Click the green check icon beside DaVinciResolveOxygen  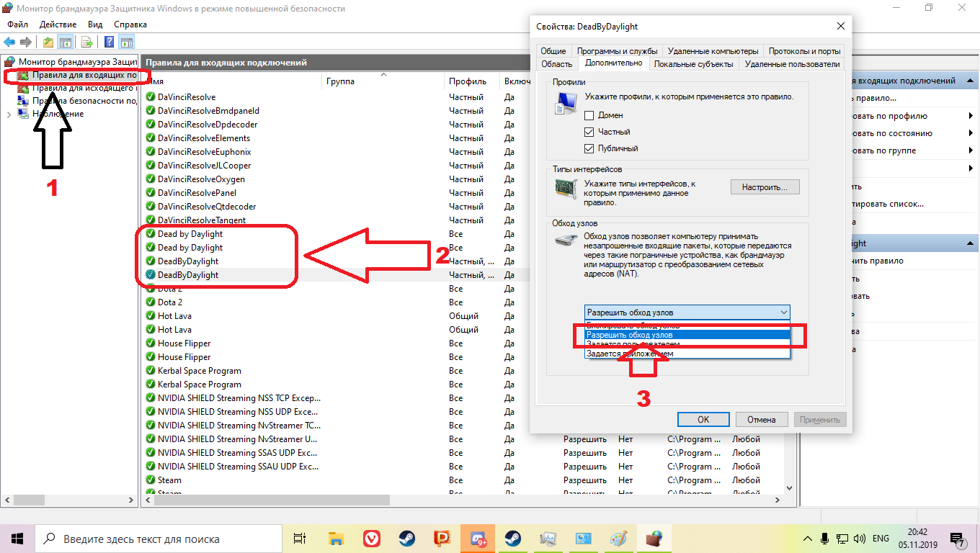coord(151,179)
